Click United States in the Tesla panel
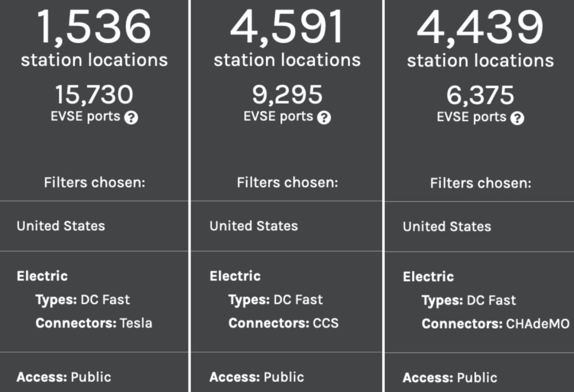 [x=61, y=226]
